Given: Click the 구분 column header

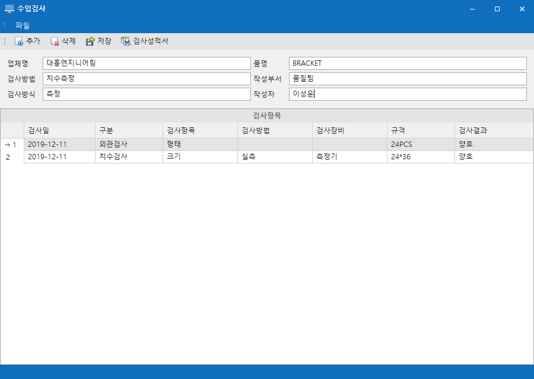Looking at the screenshot, I should pos(129,130).
